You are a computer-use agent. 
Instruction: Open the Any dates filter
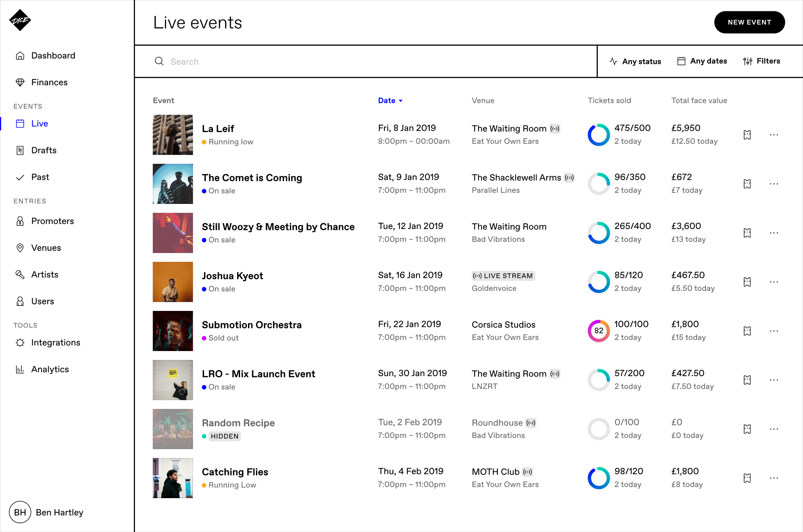702,61
